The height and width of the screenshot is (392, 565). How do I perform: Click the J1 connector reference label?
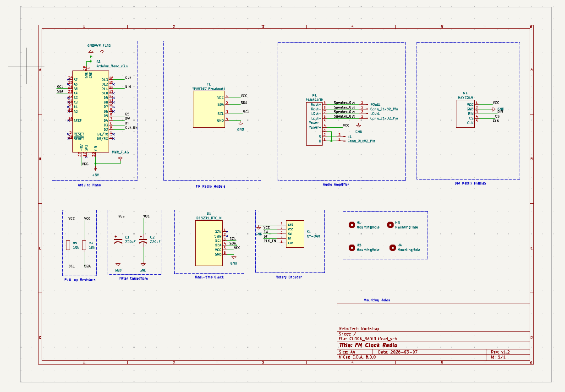point(349,136)
